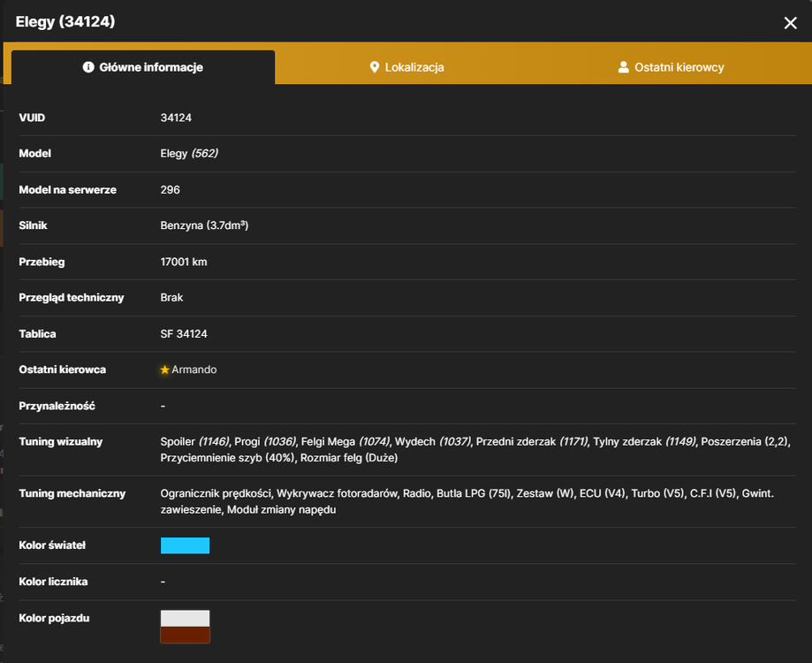Click the Wykrywacz fotoradarów entry

tap(337, 493)
